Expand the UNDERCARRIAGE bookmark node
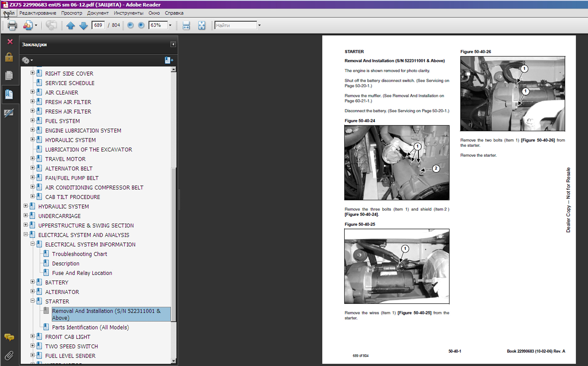This screenshot has height=366, width=588. click(x=26, y=216)
